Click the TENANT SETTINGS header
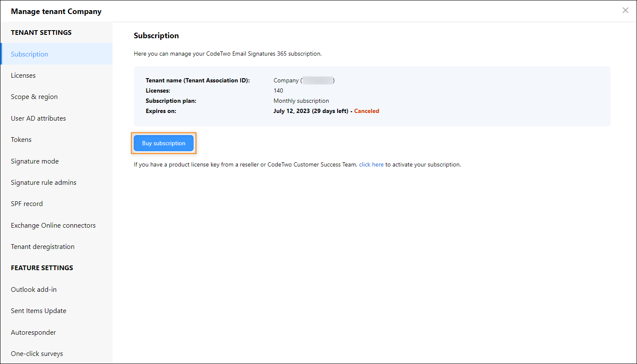This screenshot has height=364, width=637. (x=41, y=32)
